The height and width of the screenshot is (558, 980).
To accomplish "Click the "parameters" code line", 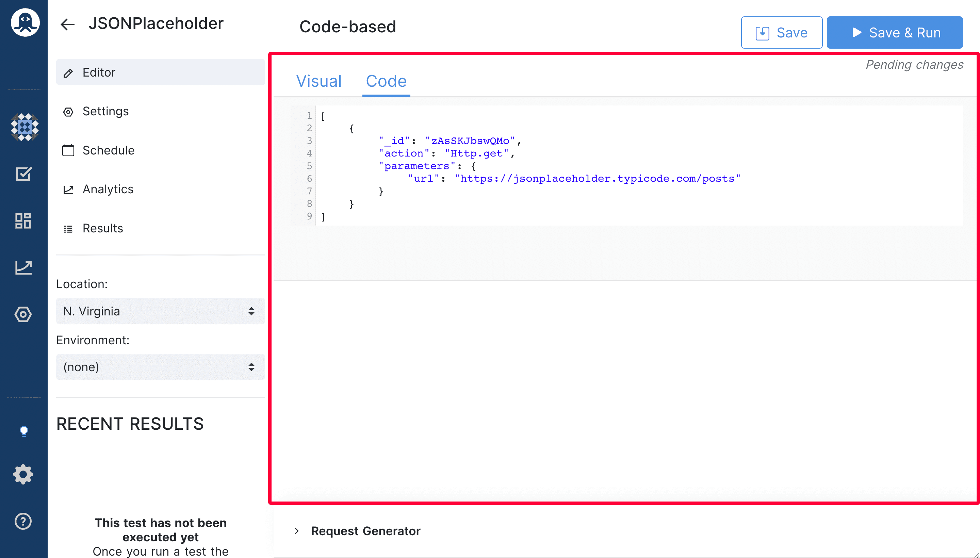I will point(427,166).
